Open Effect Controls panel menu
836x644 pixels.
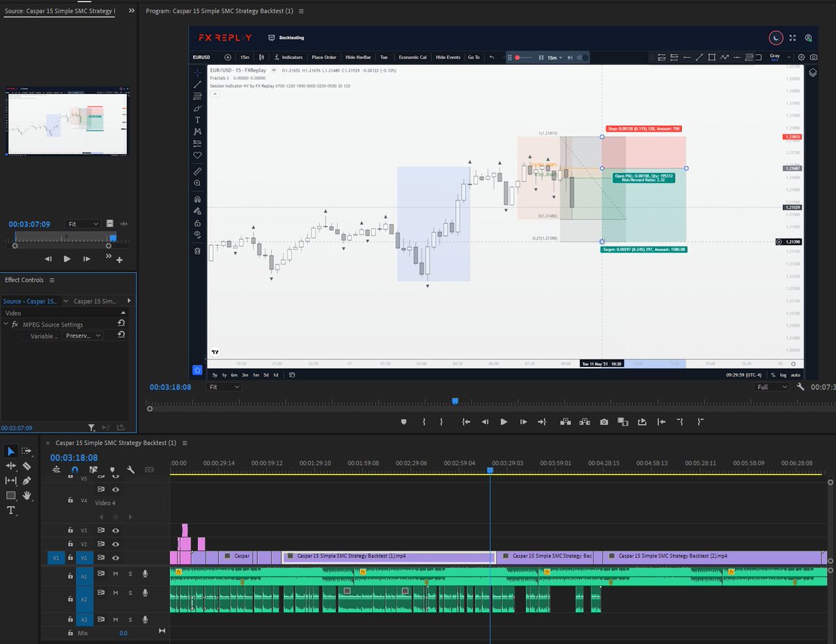(52, 280)
